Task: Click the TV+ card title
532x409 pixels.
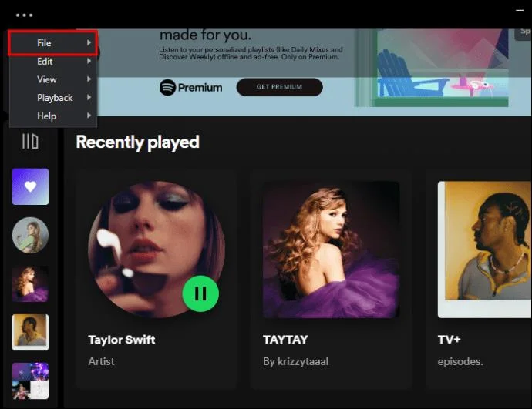Action: coord(449,340)
